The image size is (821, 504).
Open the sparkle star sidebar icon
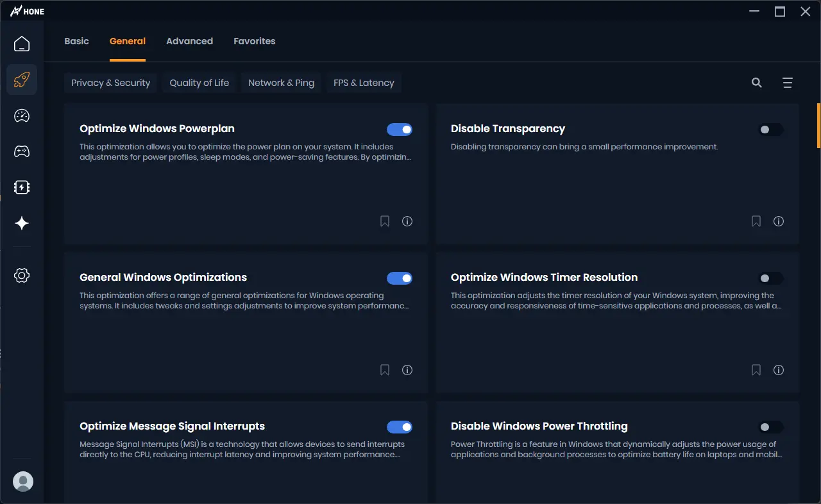(x=22, y=223)
